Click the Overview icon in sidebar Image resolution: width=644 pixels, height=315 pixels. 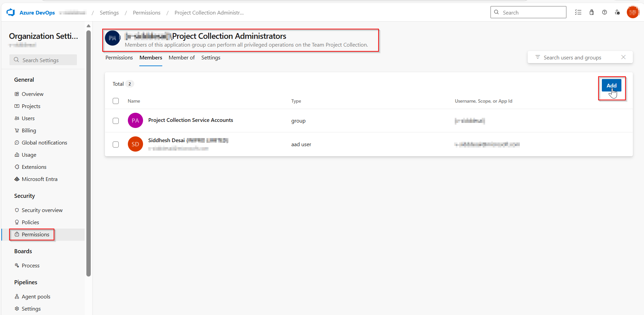click(x=17, y=94)
